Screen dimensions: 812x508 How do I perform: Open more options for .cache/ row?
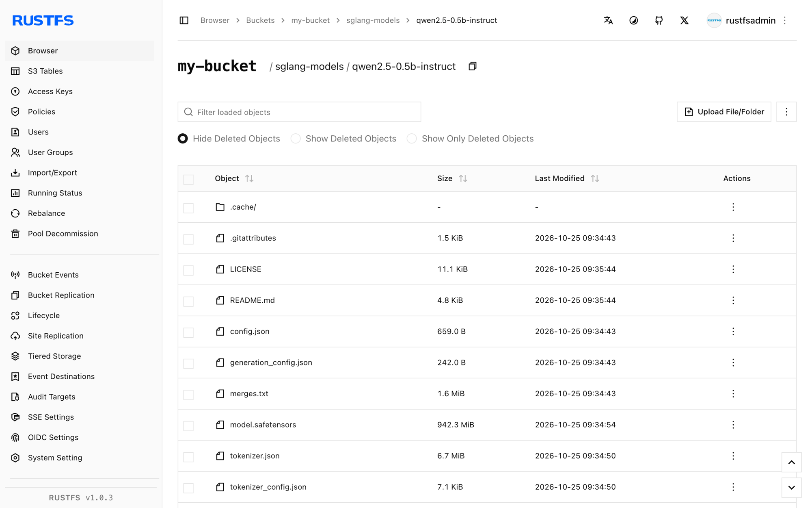click(x=733, y=207)
